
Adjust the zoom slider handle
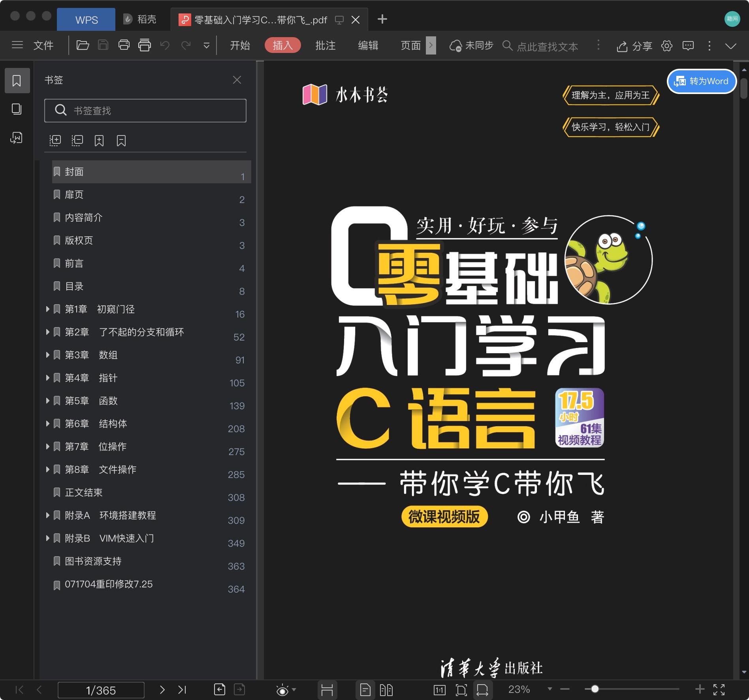[595, 689]
